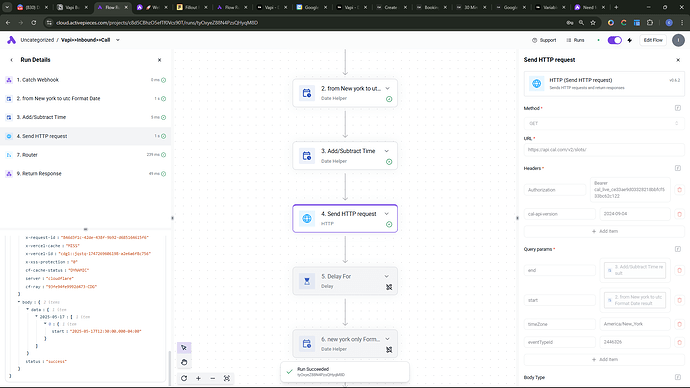The image size is (690, 388).
Task: Select the pointer cursor tool on canvas
Action: (184, 348)
